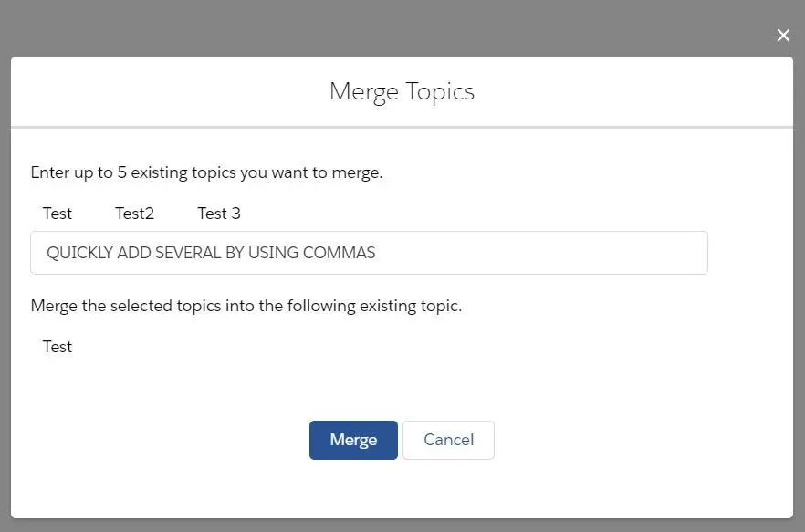This screenshot has width=805, height=532.
Task: Cancel the topic merge
Action: click(448, 440)
